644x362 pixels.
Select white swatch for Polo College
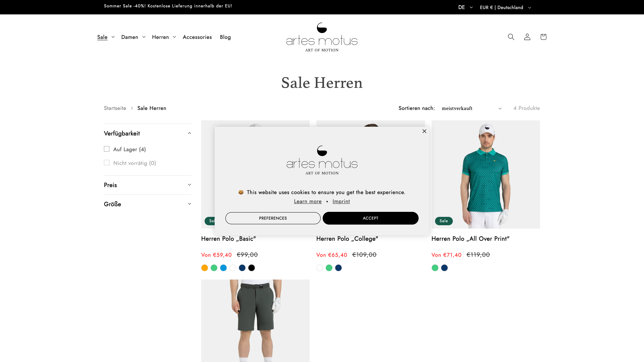319,268
